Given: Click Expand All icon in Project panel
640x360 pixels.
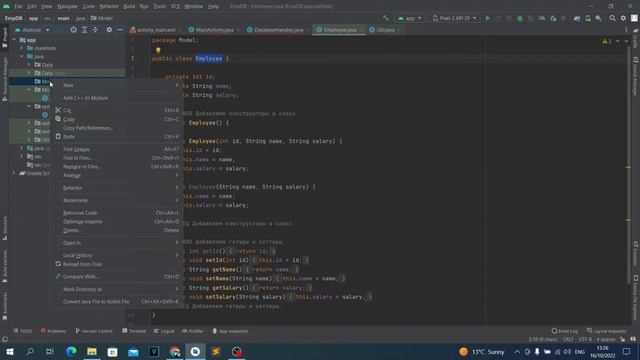Looking at the screenshot, I should pyautogui.click(x=84, y=30).
